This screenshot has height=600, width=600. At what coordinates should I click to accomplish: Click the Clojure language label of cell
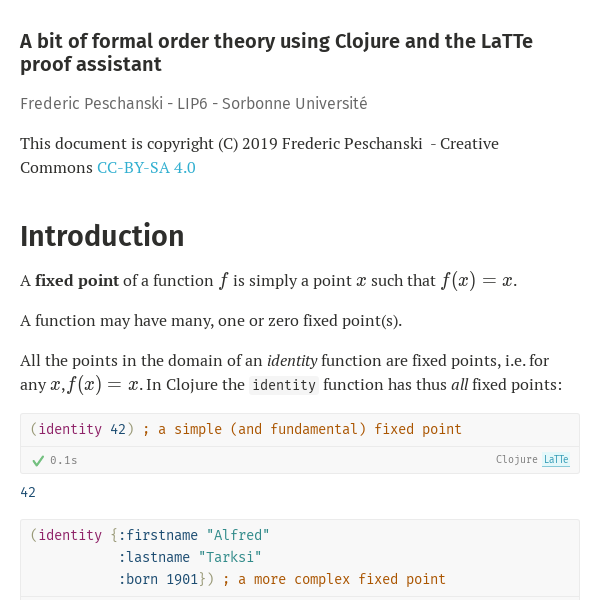[x=517, y=459]
